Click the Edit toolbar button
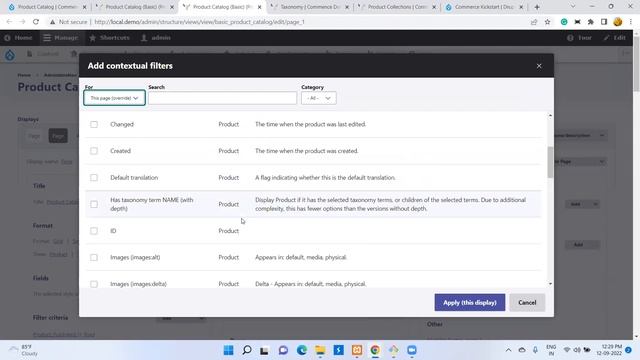The image size is (640, 360). tap(615, 38)
